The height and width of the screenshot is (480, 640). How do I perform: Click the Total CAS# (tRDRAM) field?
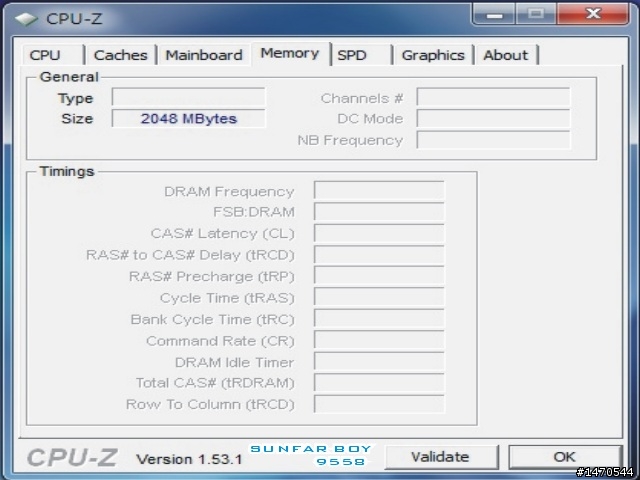[379, 383]
